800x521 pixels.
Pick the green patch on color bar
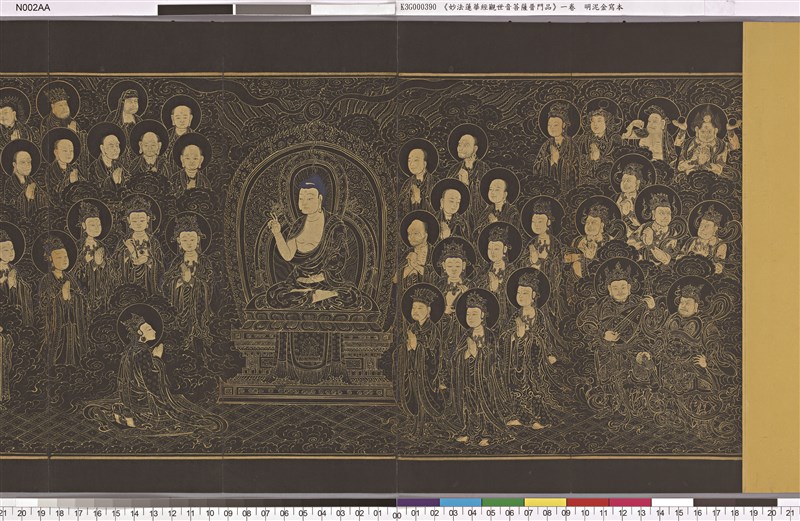point(503,503)
